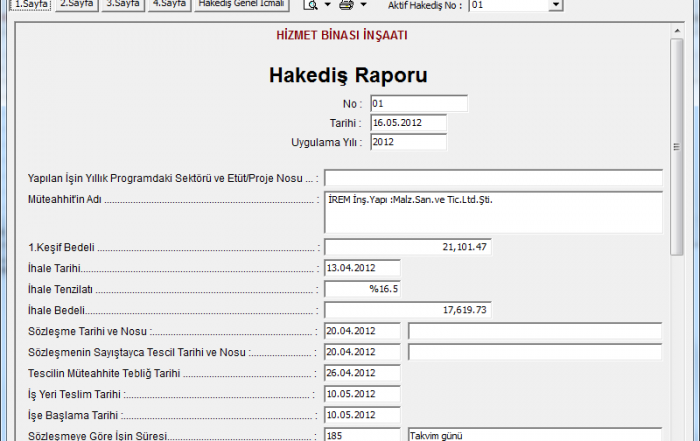Go to the 3.Sayfa tab

click(123, 4)
